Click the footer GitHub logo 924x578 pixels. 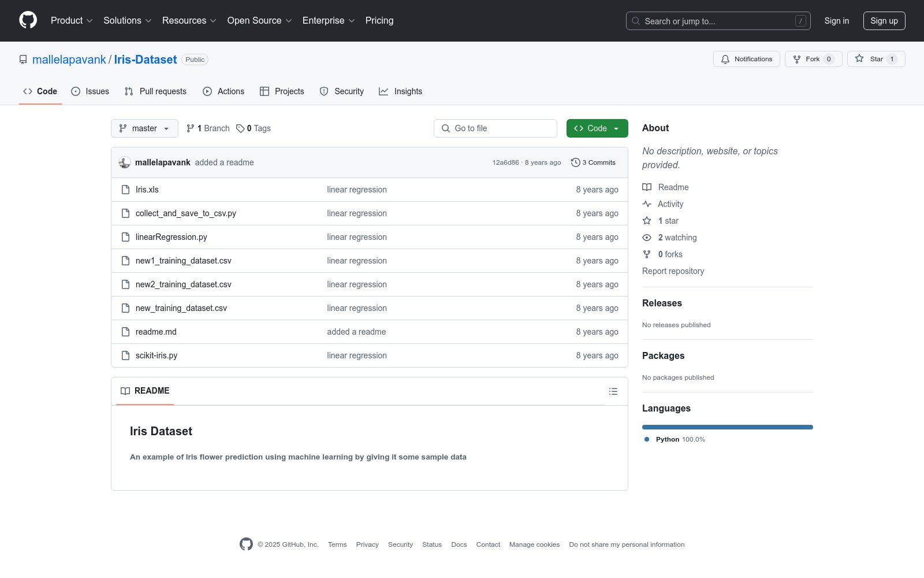[x=246, y=544]
